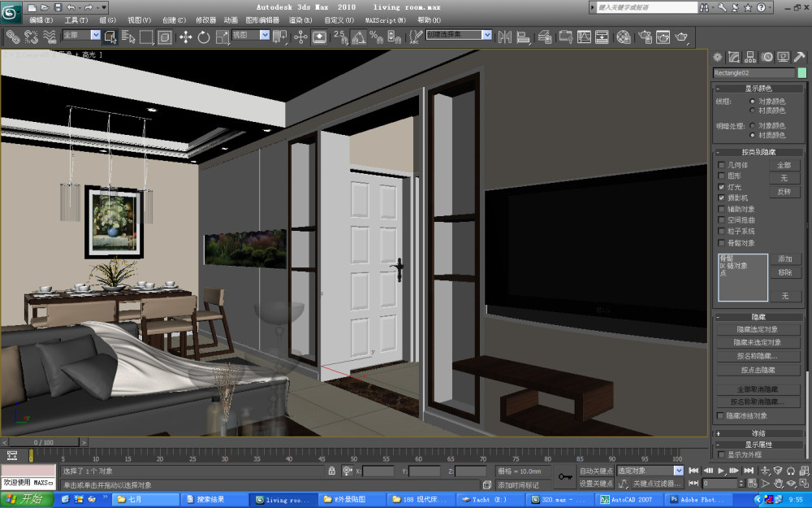Switch to the Create command panel tab
The image size is (812, 508).
coord(718,57)
